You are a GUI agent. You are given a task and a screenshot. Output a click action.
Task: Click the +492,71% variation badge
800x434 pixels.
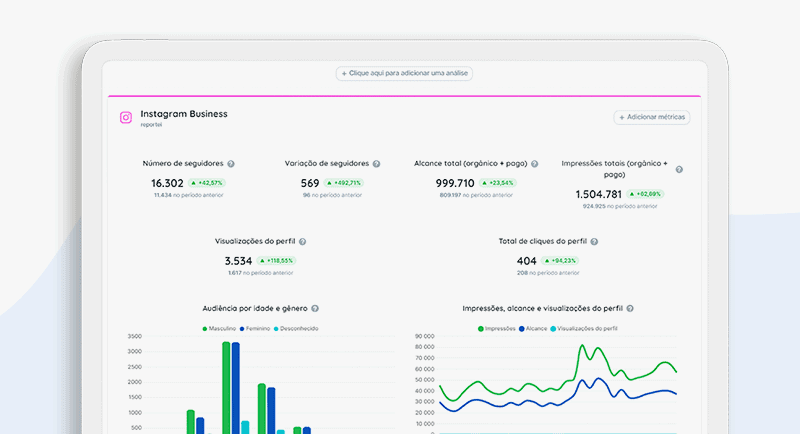[x=344, y=183]
